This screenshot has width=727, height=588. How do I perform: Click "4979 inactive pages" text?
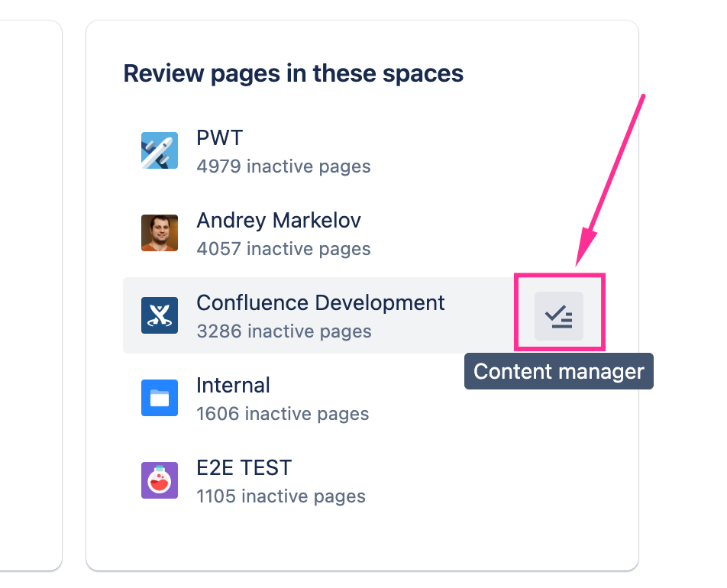(284, 166)
